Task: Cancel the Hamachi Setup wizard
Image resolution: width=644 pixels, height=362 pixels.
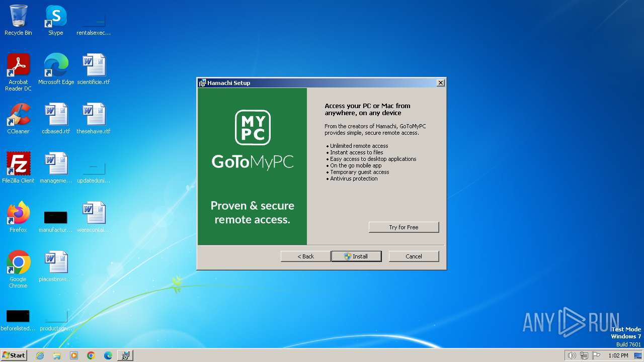Action: click(414, 256)
